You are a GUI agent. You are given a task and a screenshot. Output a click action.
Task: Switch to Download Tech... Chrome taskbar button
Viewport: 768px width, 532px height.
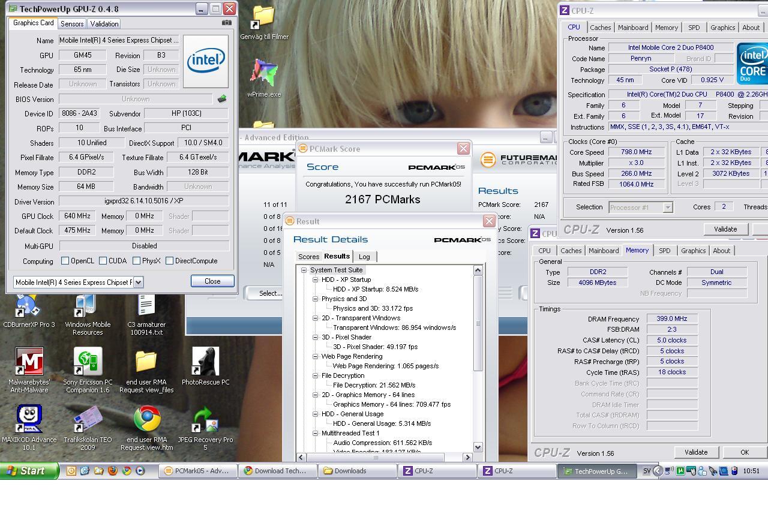point(278,471)
